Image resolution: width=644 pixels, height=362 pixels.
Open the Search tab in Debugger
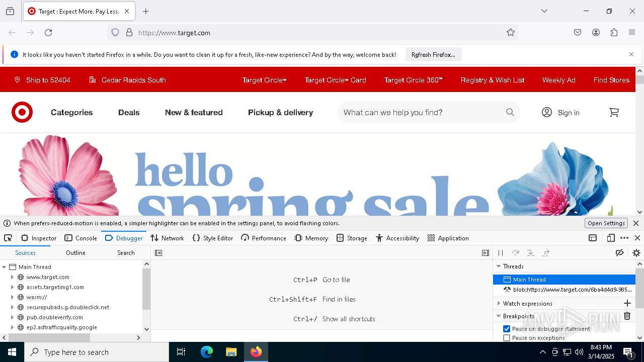[126, 253]
